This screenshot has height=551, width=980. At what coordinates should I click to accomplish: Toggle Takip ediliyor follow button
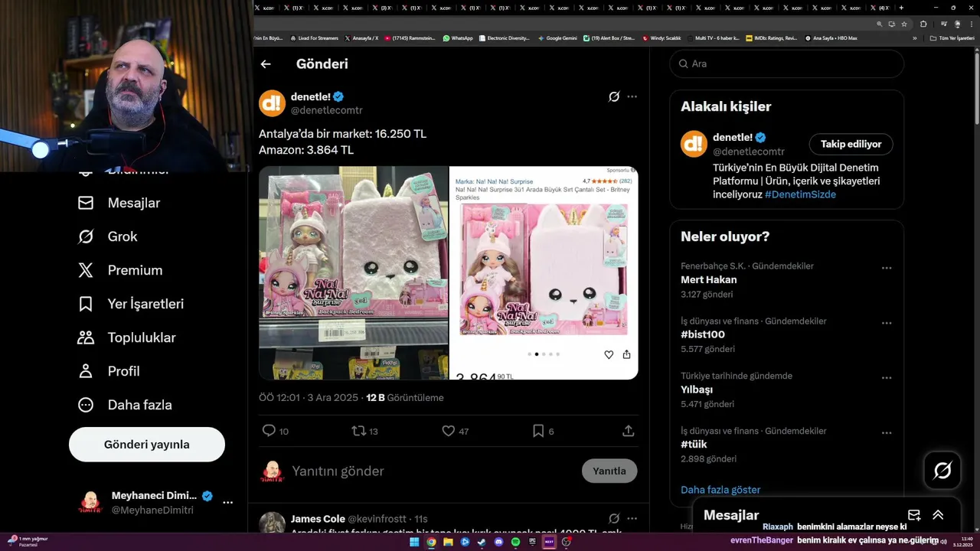851,144
